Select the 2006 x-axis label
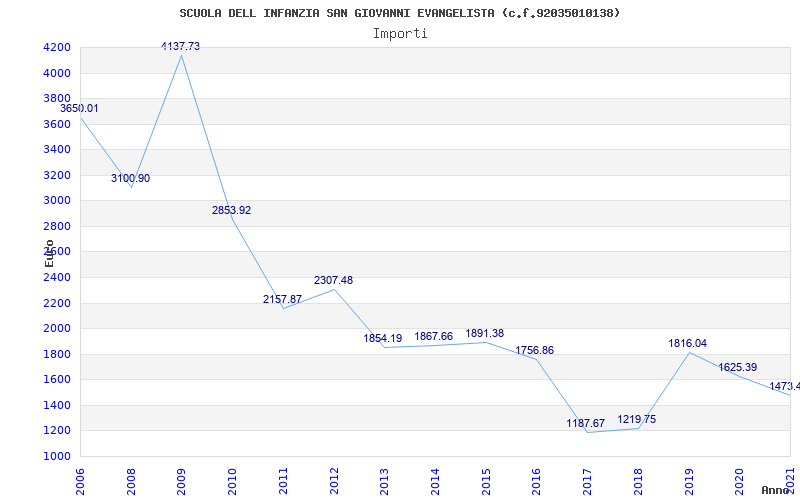800x500 pixels. [80, 481]
